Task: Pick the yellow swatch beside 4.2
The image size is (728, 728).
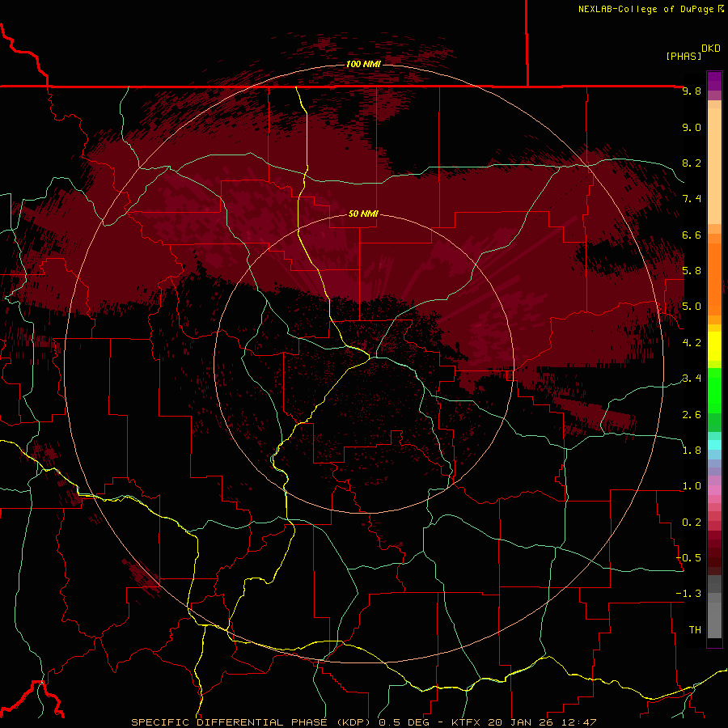Action: point(714,346)
